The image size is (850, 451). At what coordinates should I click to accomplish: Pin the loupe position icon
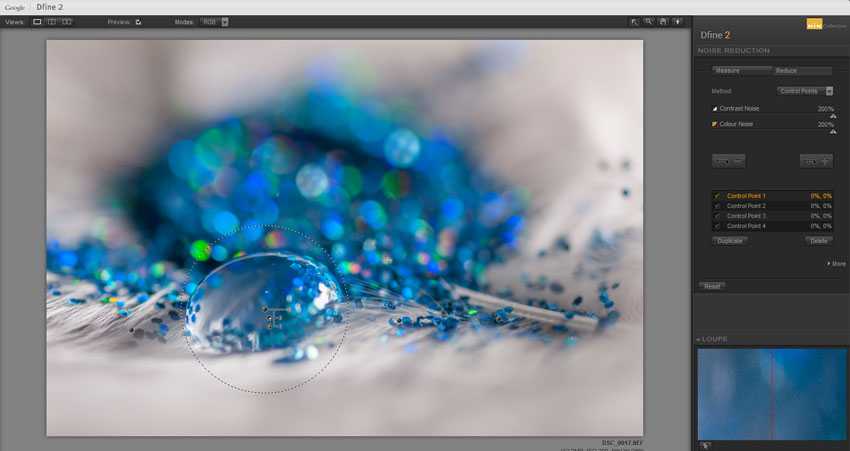click(704, 445)
